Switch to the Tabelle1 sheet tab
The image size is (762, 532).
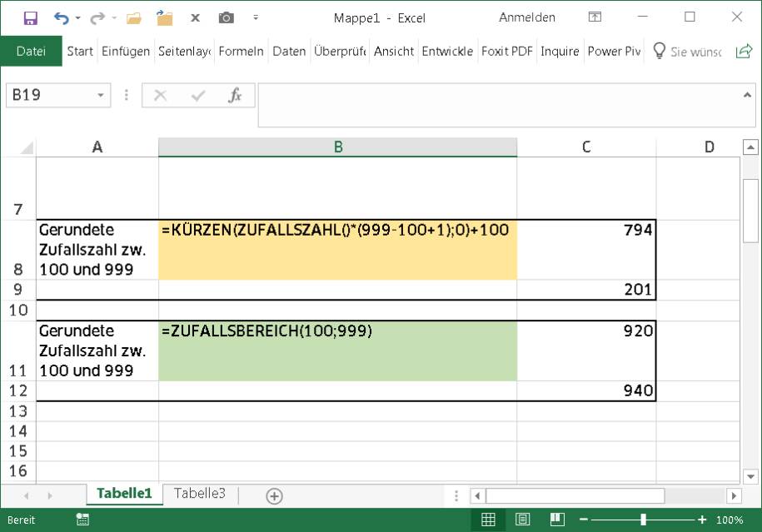pos(124,494)
